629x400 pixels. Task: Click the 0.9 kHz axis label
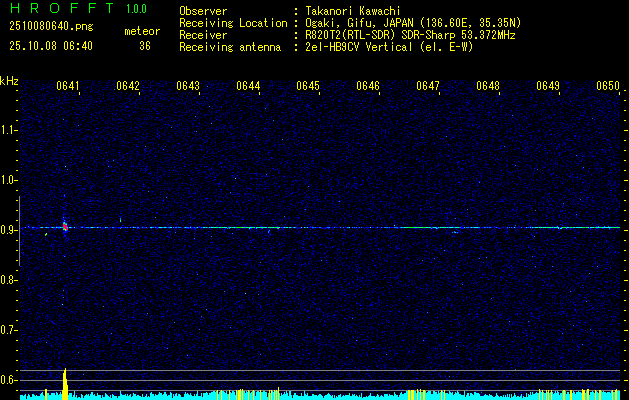coord(8,230)
